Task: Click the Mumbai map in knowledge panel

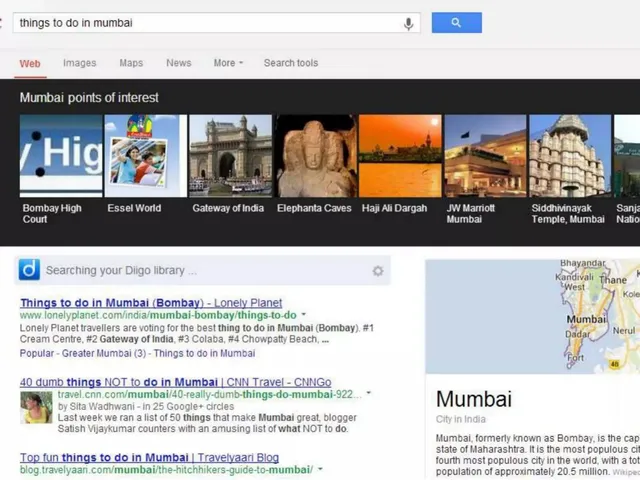Action: coord(533,316)
